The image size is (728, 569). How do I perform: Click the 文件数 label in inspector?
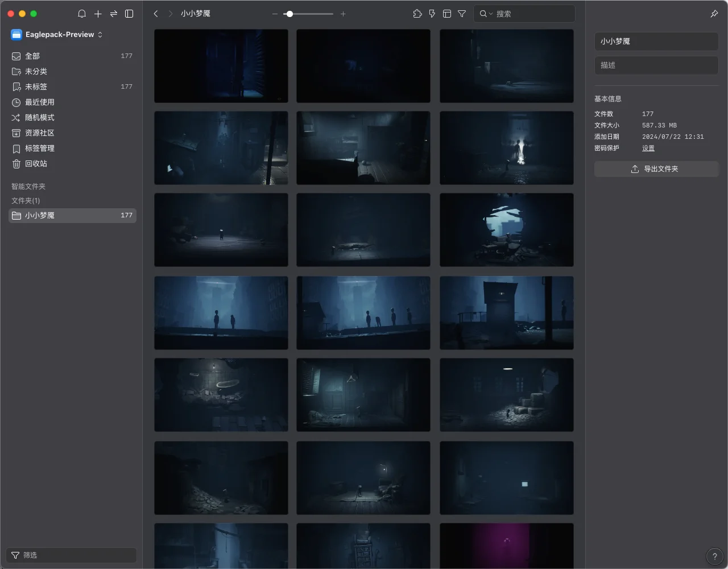[603, 114]
